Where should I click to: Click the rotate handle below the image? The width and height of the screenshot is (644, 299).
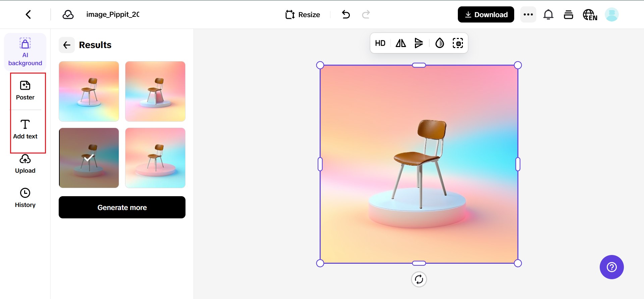(419, 279)
